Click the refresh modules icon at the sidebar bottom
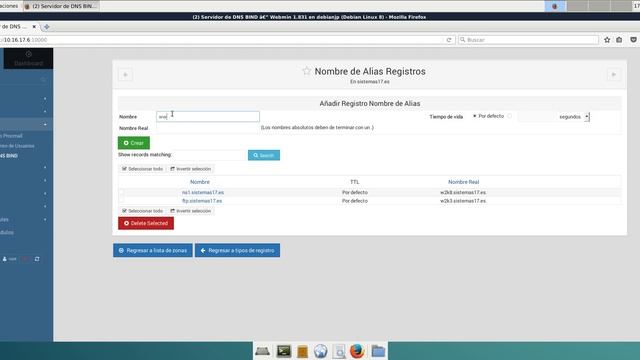The width and height of the screenshot is (640, 360). 37,259
